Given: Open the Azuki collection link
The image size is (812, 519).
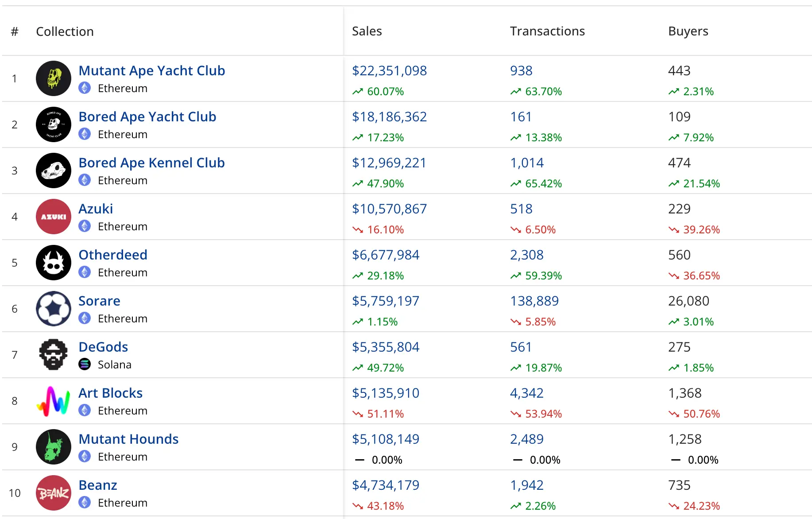Looking at the screenshot, I should [96, 209].
